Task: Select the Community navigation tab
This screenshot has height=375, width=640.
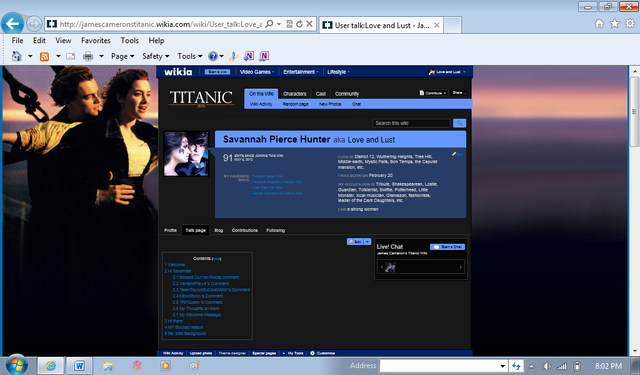Action: 347,94
